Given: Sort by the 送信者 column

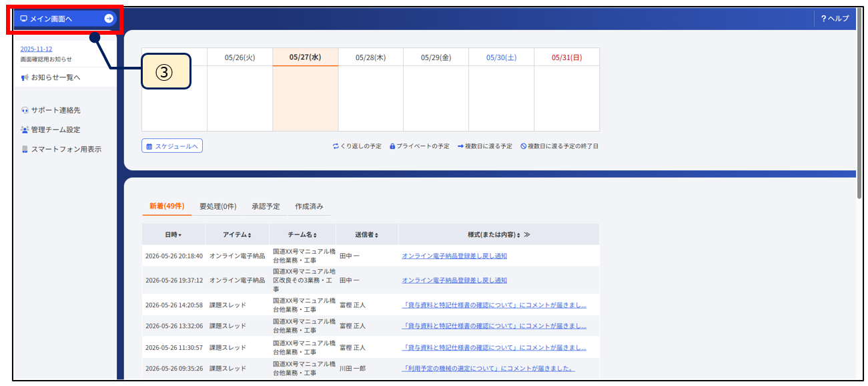Looking at the screenshot, I should [x=367, y=234].
